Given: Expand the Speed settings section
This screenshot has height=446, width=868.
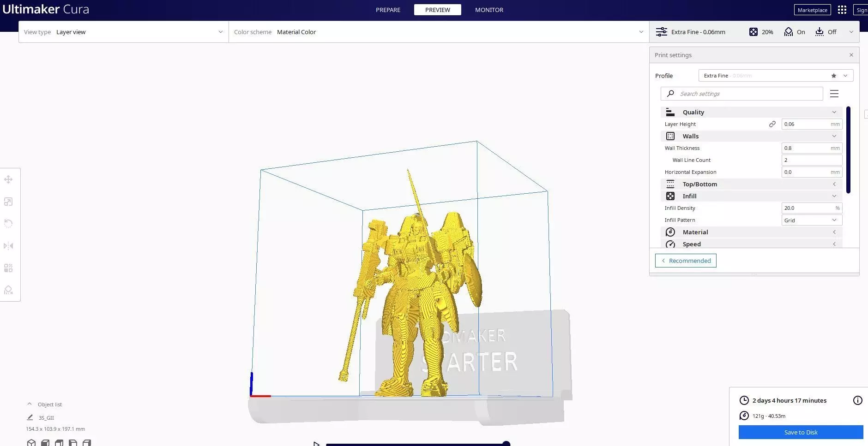Looking at the screenshot, I should (751, 244).
